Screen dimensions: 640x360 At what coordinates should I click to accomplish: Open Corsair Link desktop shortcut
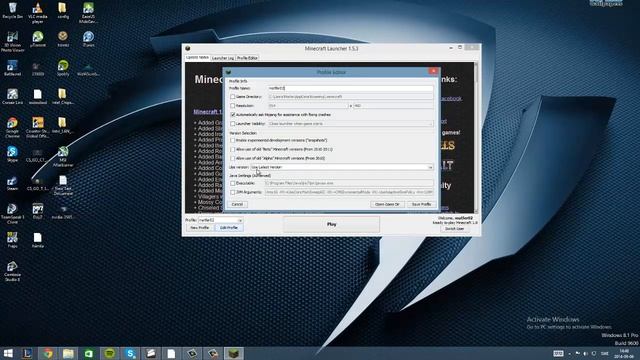(12, 97)
